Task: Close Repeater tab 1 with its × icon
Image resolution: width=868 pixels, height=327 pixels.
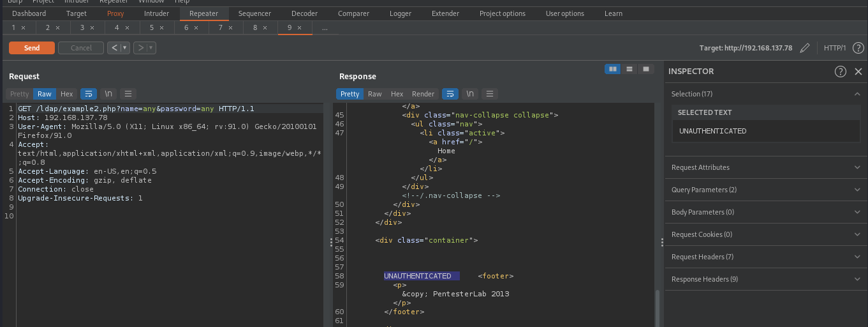Action: (24, 28)
